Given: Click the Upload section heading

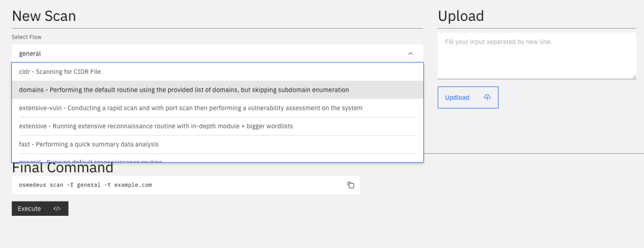Looking at the screenshot, I should tap(461, 16).
